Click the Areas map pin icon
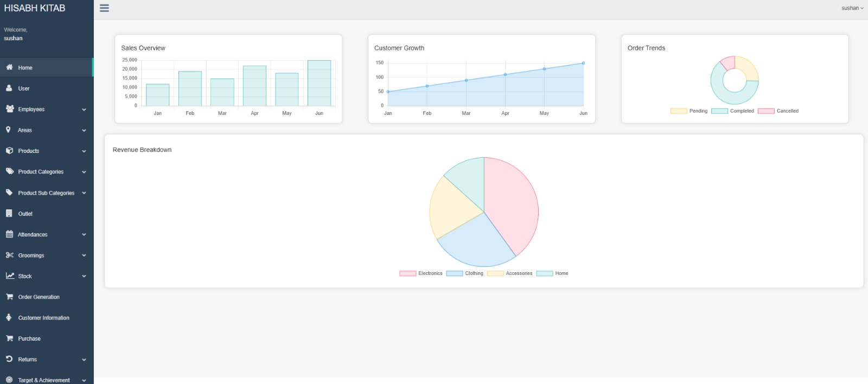This screenshot has height=384, width=868. [x=8, y=130]
